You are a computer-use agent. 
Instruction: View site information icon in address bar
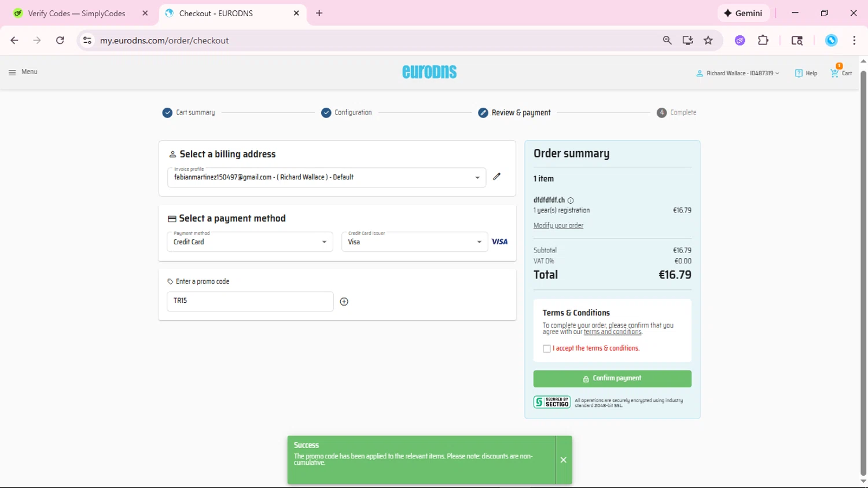[x=87, y=41]
